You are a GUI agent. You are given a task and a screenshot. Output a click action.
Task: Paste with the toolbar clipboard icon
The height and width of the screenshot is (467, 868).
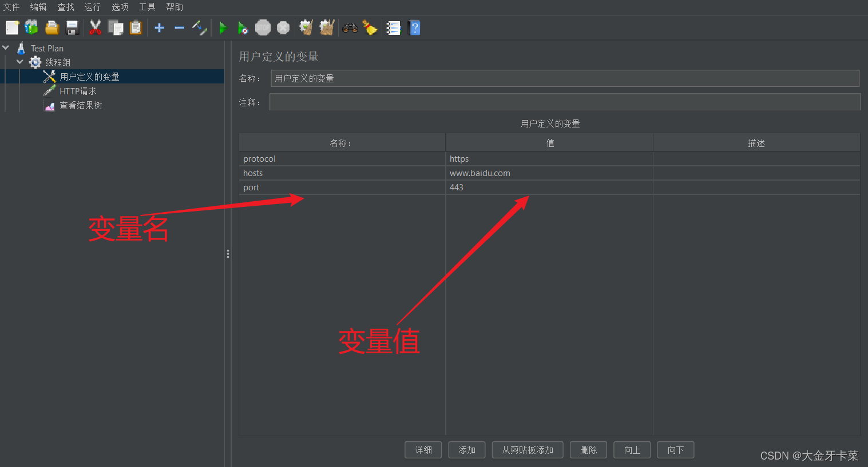tap(136, 27)
